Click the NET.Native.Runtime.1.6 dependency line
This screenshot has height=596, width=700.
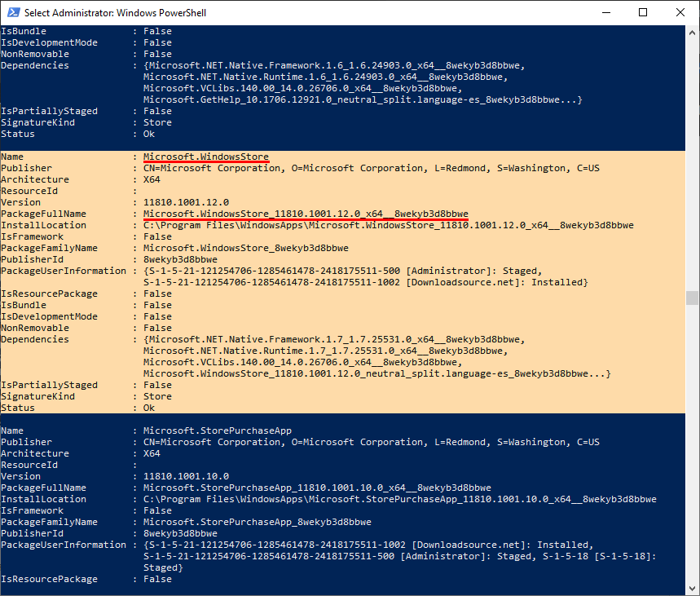point(325,77)
